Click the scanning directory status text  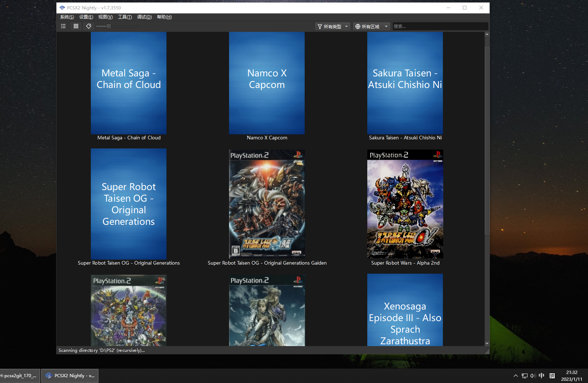click(x=102, y=350)
